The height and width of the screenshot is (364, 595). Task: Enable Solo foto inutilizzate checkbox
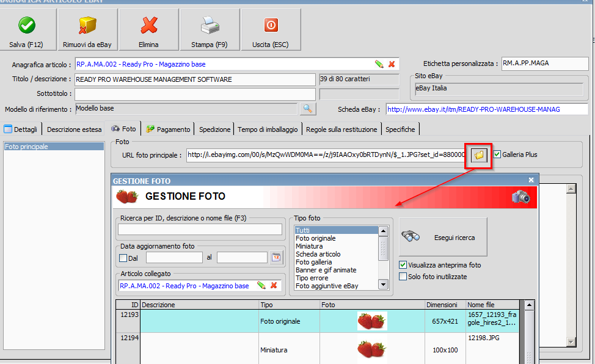point(403,277)
